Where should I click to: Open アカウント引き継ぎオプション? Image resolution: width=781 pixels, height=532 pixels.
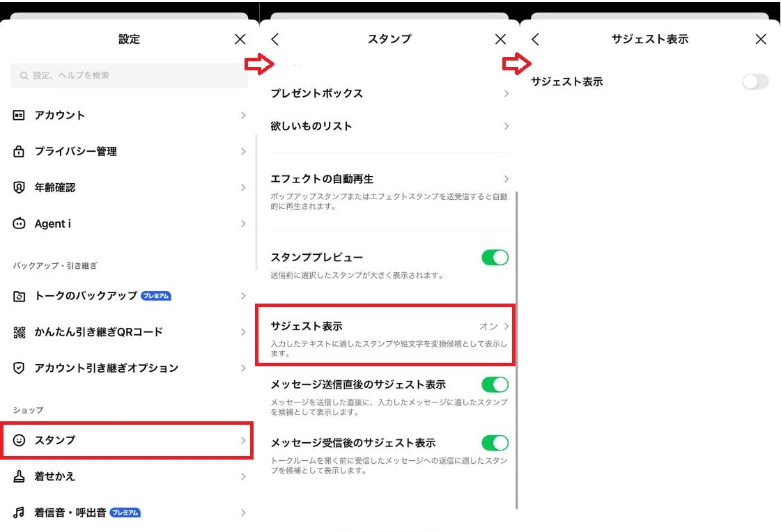coord(129,368)
